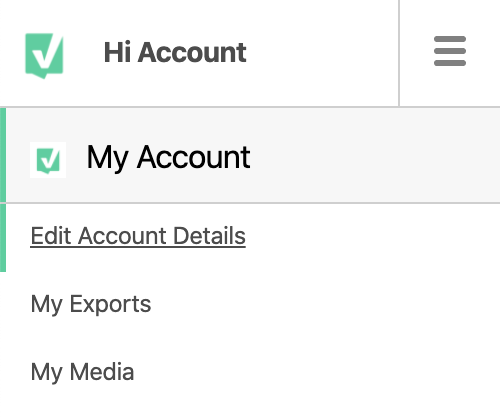The height and width of the screenshot is (418, 500).
Task: Return home using the top-left brand logo
Action: coord(44,56)
